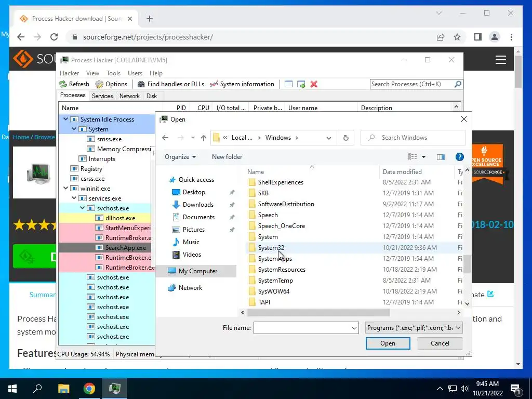Screen dimensions: 532x399
Task: Click Chrome reload page icon
Action: pos(54,37)
